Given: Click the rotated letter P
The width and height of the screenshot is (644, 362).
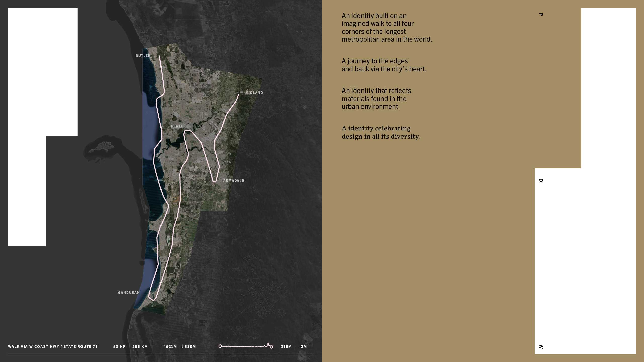Looking at the screenshot, I should [541, 15].
